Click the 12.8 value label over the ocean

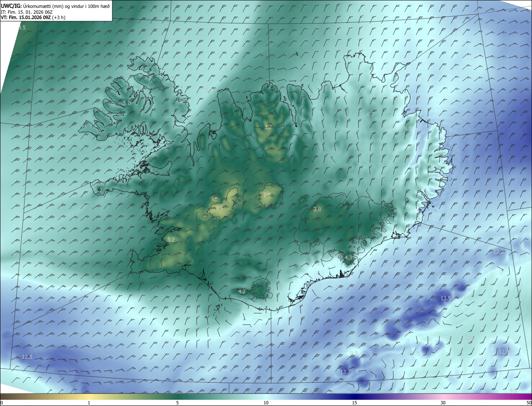click(x=27, y=357)
